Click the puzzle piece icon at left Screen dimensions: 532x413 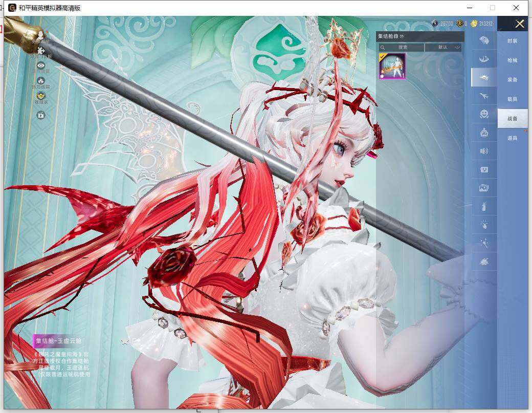pos(41,51)
